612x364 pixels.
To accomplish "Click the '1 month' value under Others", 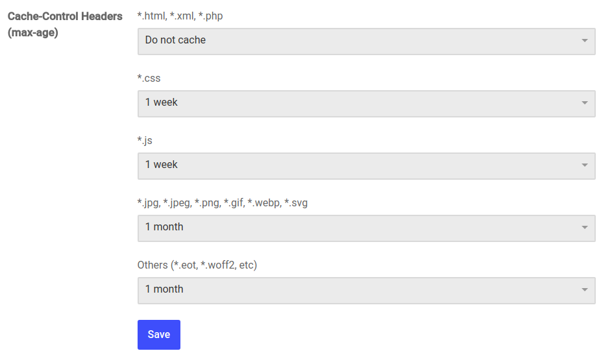I will (164, 289).
